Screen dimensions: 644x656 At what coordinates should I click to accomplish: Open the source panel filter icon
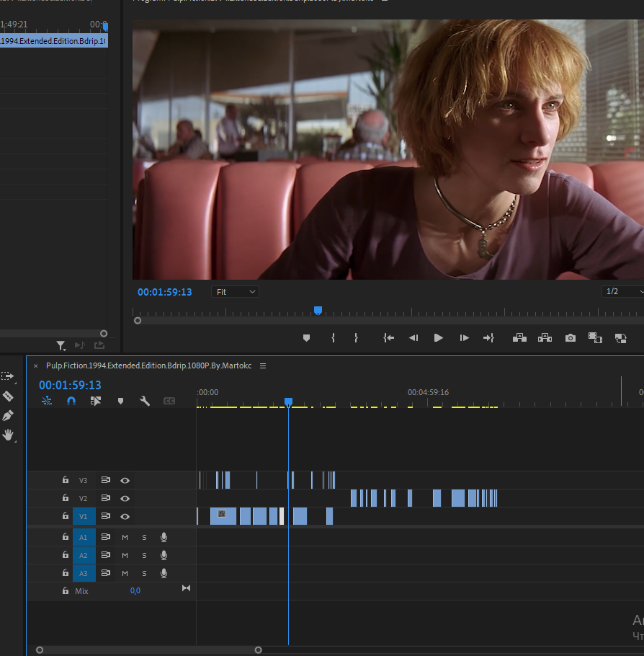[x=61, y=345]
